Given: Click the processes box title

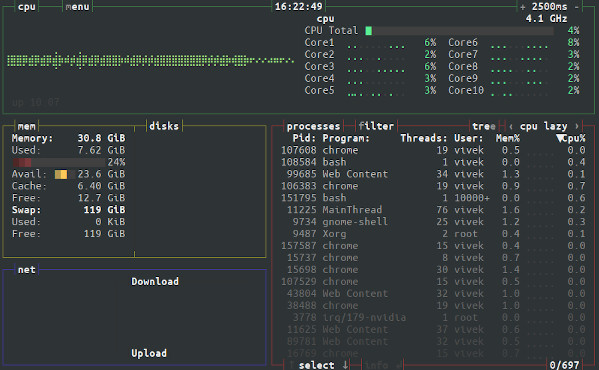Looking at the screenshot, I should [x=313, y=126].
